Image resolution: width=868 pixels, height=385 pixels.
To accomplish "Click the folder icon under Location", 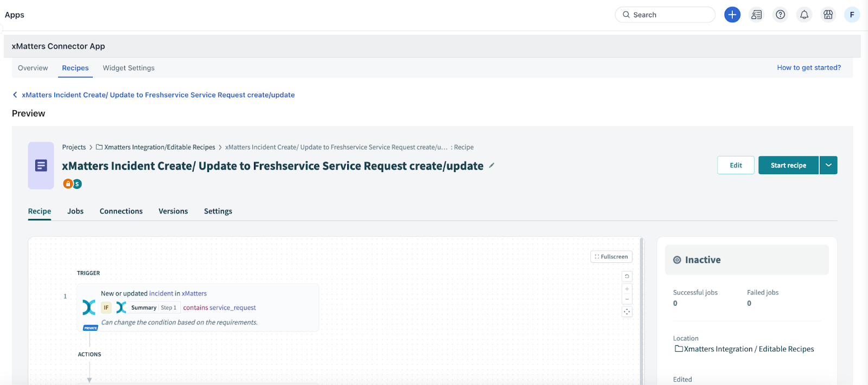I will click(x=679, y=349).
